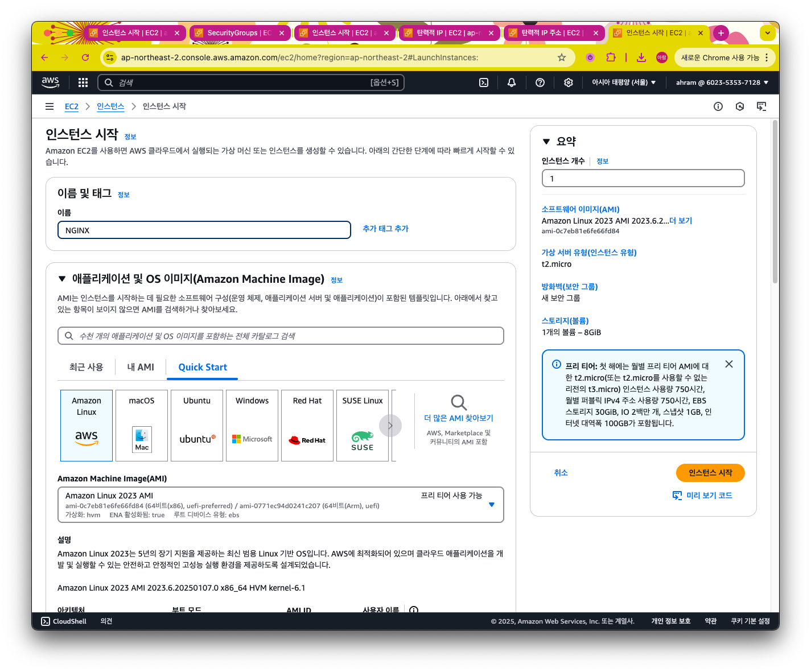Switch to the Quick Start tab
This screenshot has width=811, height=672.
tap(203, 367)
